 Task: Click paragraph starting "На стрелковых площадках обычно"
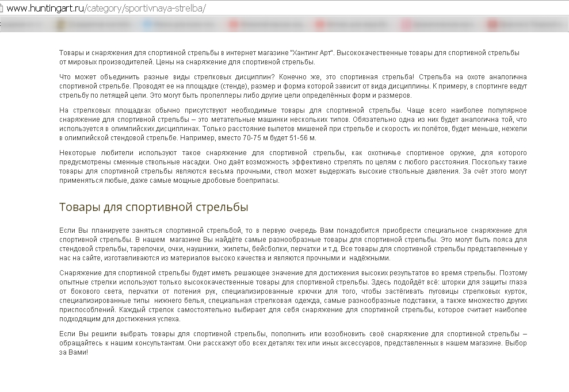point(293,124)
